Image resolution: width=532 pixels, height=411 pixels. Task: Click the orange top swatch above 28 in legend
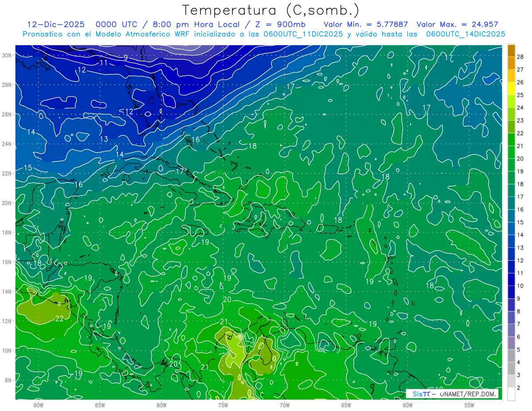tap(512, 51)
